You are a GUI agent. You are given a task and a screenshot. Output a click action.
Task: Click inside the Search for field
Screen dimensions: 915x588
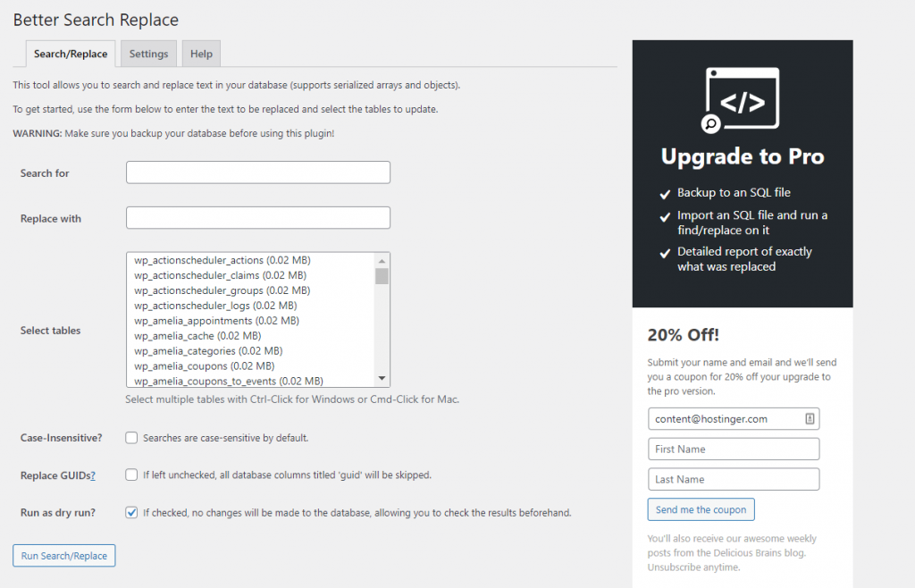point(257,172)
